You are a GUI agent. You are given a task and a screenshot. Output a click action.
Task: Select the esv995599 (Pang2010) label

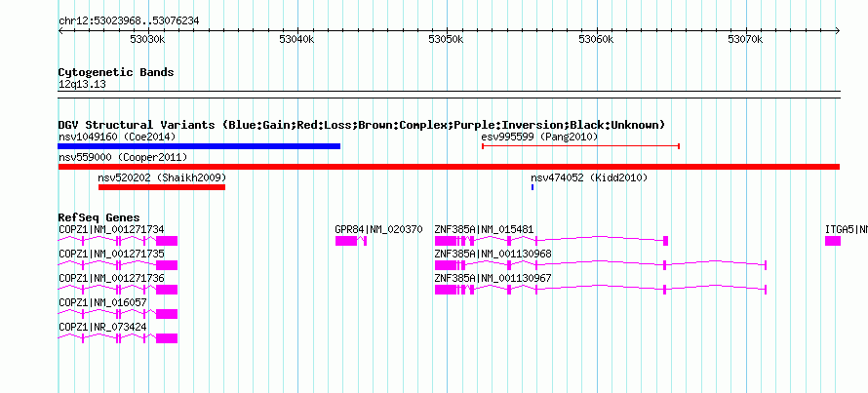[x=539, y=137]
